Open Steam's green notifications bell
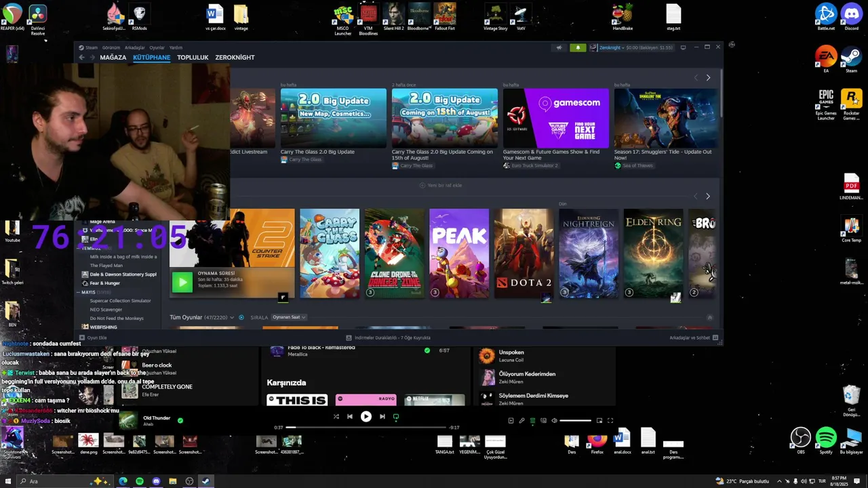 (x=578, y=47)
